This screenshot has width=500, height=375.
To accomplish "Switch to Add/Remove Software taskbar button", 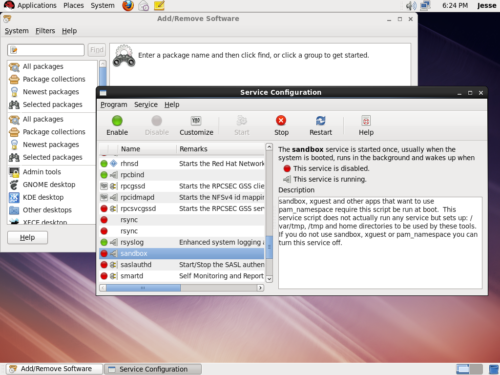I will (x=54, y=369).
